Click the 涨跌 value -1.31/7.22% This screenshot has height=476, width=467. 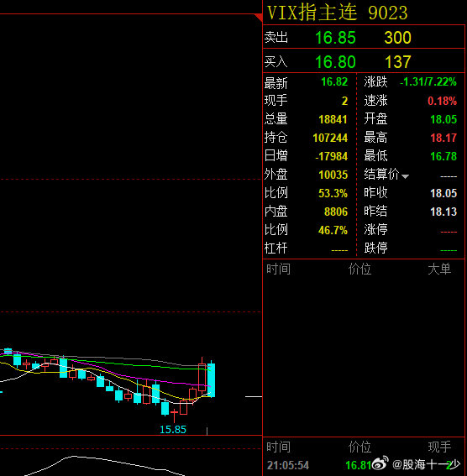[x=428, y=81]
